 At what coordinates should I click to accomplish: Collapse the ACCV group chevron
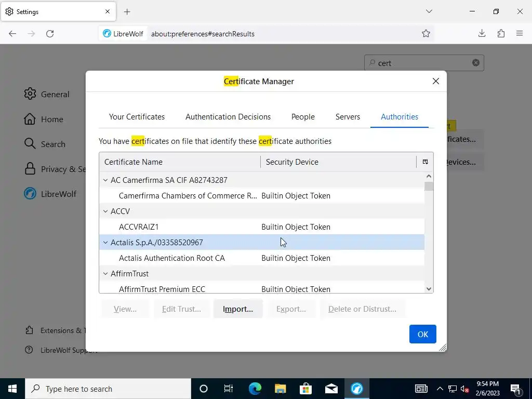[105, 211]
